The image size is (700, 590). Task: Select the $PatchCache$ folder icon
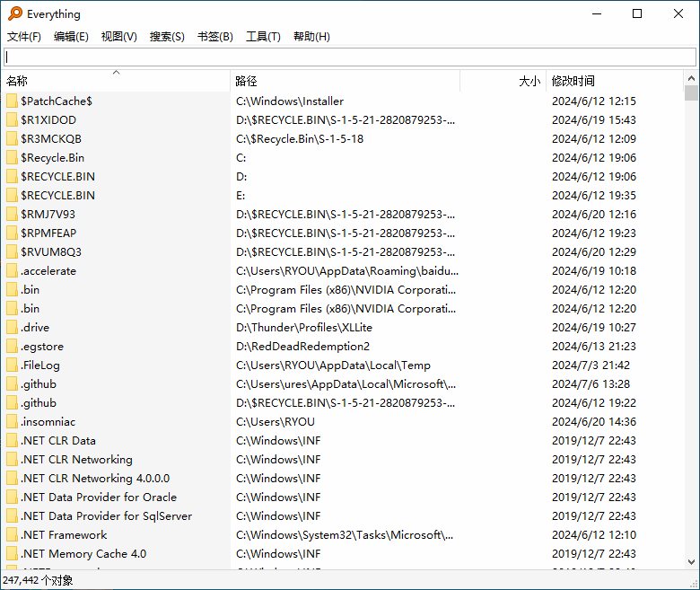(12, 101)
